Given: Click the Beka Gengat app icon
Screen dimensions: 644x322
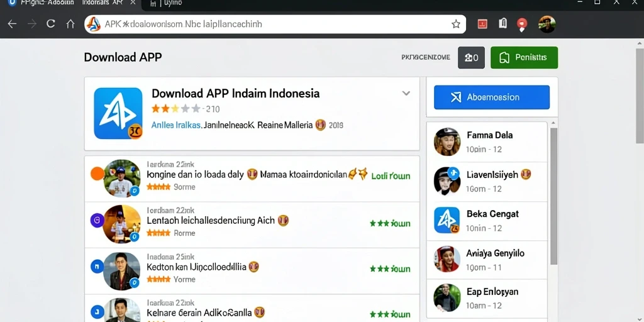Looking at the screenshot, I should coord(447,220).
